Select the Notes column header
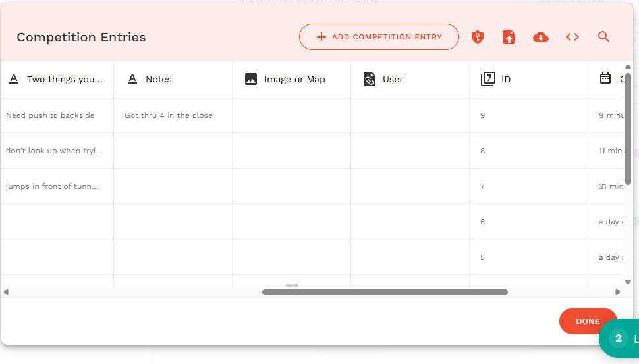The width and height of the screenshot is (639, 364). [x=173, y=79]
